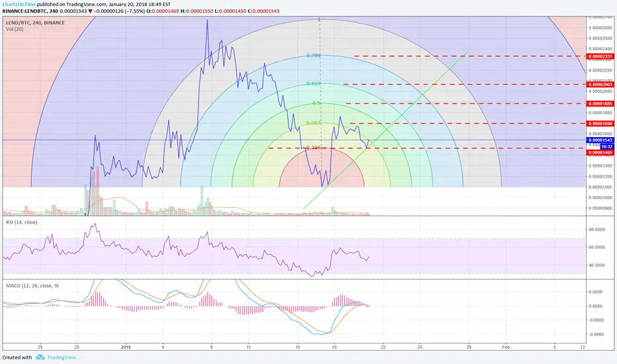Click the 0.618 Fibonacci arc label
Screen dimensions: 617x364
tap(314, 83)
